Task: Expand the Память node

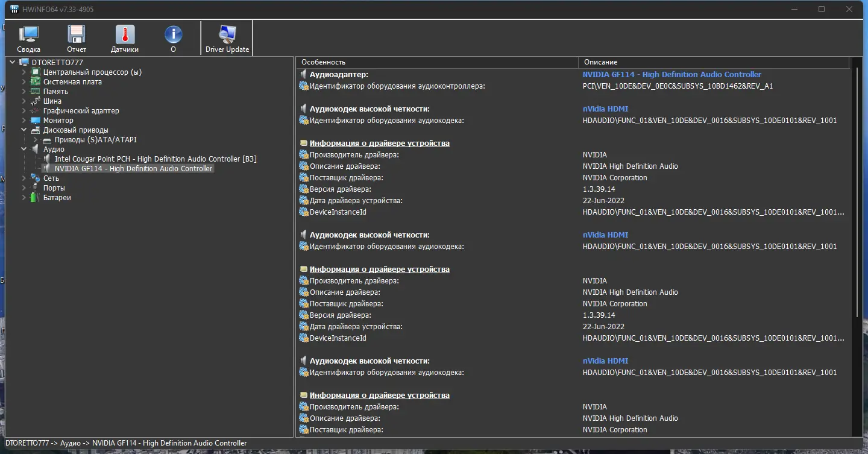Action: (x=24, y=91)
